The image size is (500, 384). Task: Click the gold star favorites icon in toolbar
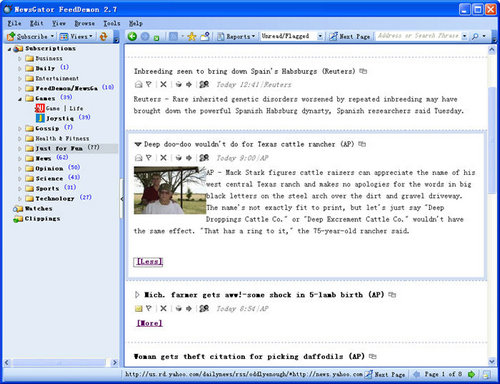click(192, 36)
